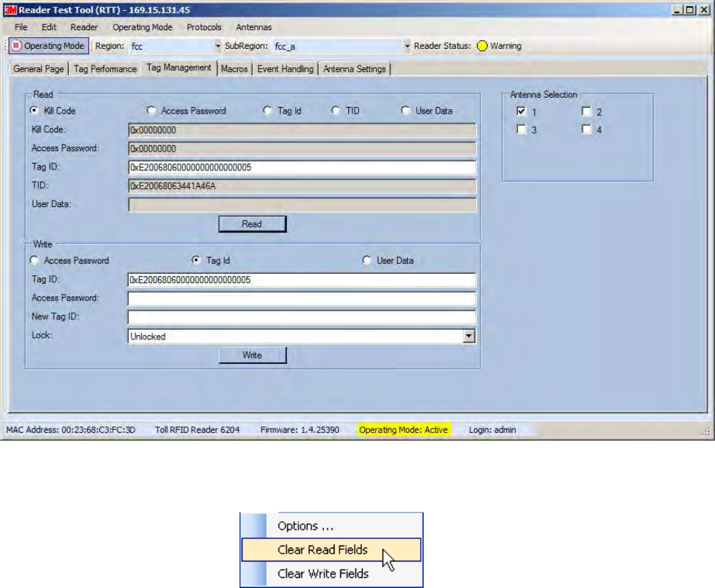Click the Operating Mode toolbar button
This screenshot has width=715, height=588.
[49, 45]
